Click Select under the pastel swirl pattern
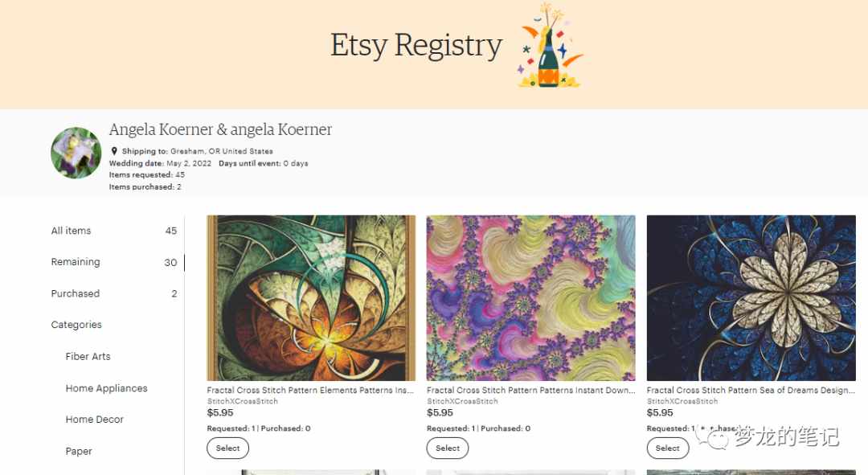The height and width of the screenshot is (475, 868). 448,448
